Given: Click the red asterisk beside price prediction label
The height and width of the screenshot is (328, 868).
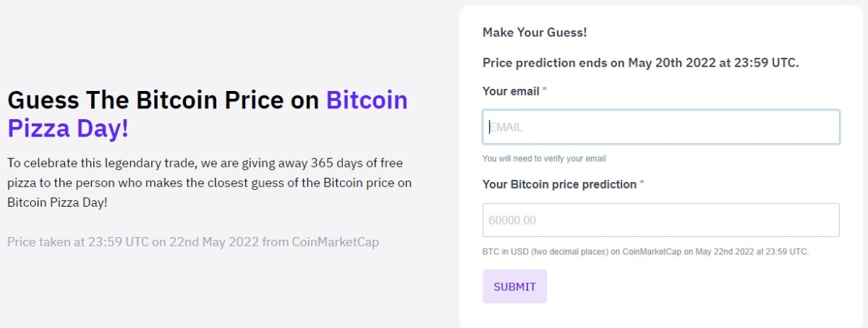Looking at the screenshot, I should coord(642,184).
